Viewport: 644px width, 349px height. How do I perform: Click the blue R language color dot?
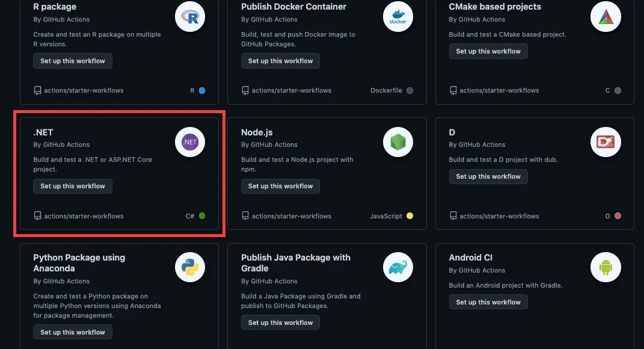click(202, 90)
